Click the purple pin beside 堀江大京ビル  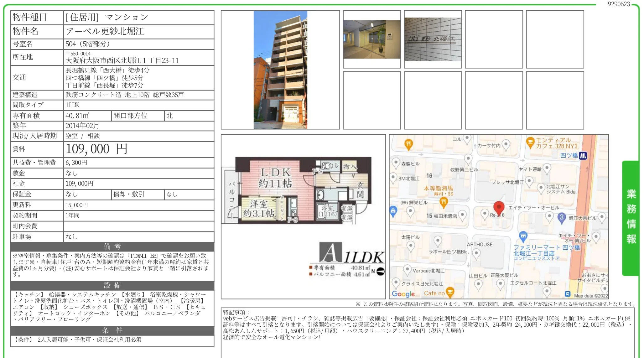click(x=562, y=217)
